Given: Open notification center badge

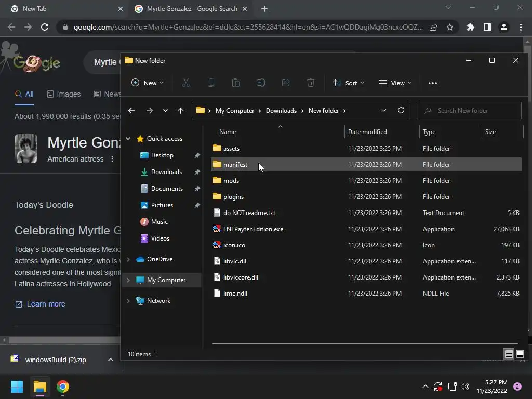Looking at the screenshot, I should (517, 387).
